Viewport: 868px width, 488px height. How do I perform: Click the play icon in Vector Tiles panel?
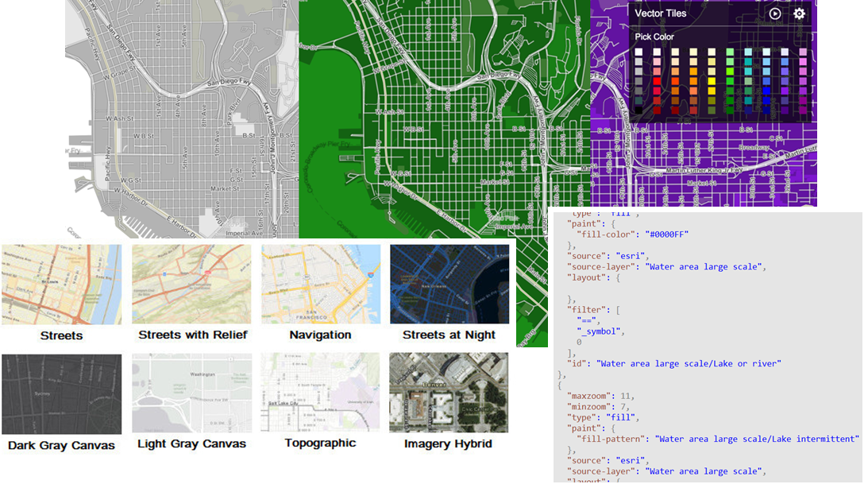775,14
